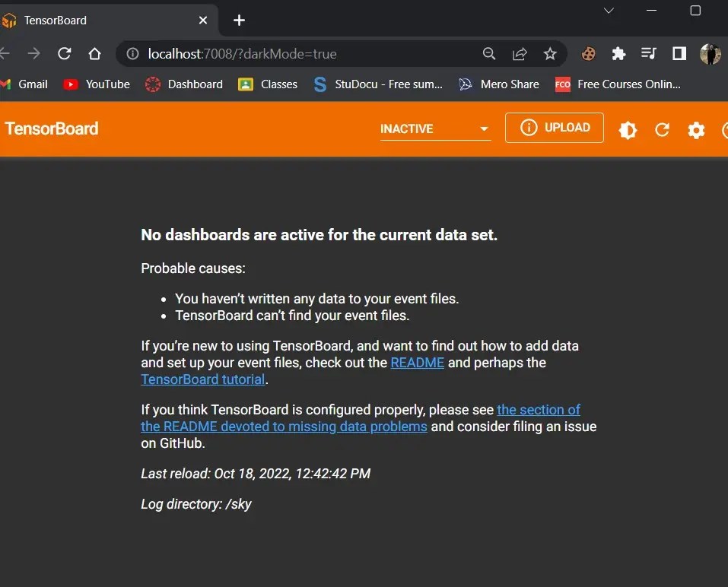Open the browser side panel icon

pyautogui.click(x=678, y=53)
